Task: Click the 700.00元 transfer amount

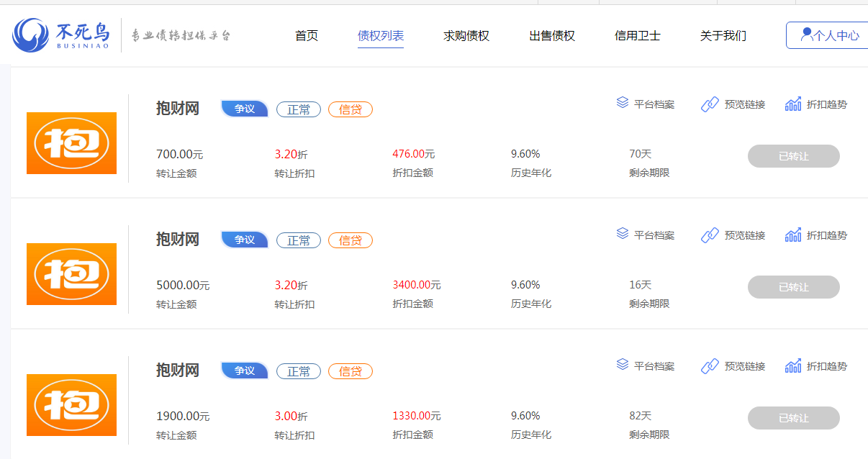Action: (x=180, y=154)
